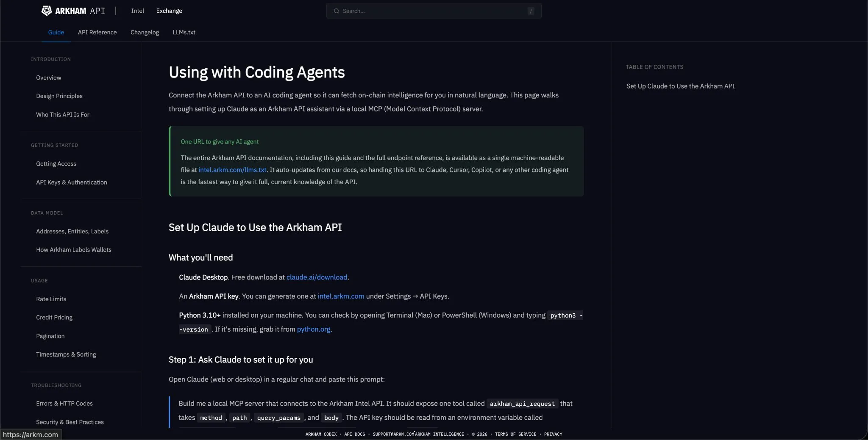Image resolution: width=868 pixels, height=440 pixels.
Task: Click the Introduction sidebar section label
Action: 51,59
